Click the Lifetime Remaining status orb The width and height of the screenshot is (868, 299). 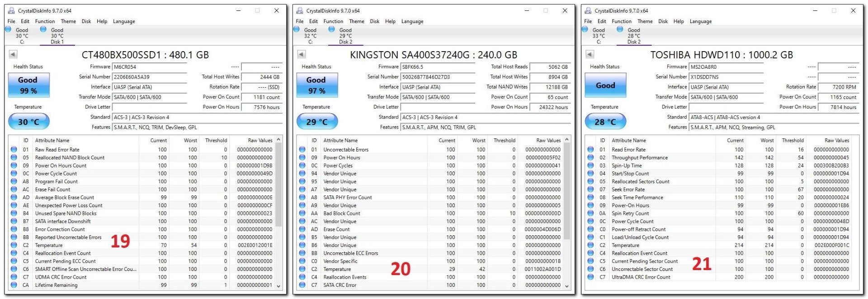pos(14,285)
